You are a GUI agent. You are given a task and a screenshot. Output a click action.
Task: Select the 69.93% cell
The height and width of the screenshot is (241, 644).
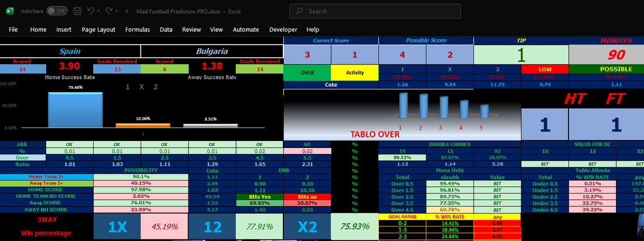[259, 203]
